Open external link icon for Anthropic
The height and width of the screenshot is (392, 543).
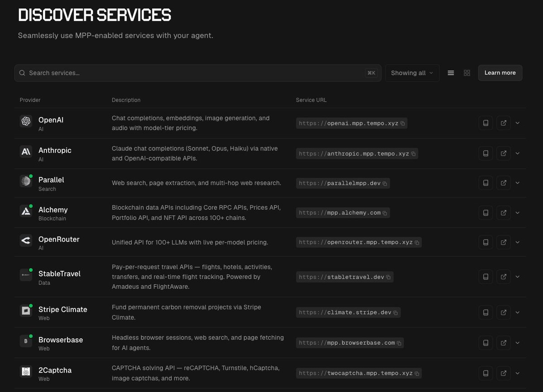[x=504, y=153]
